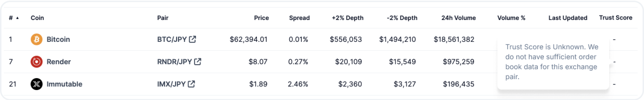The image size is (644, 100).
Task: Open the Immutable coin name link
Action: 64,84
